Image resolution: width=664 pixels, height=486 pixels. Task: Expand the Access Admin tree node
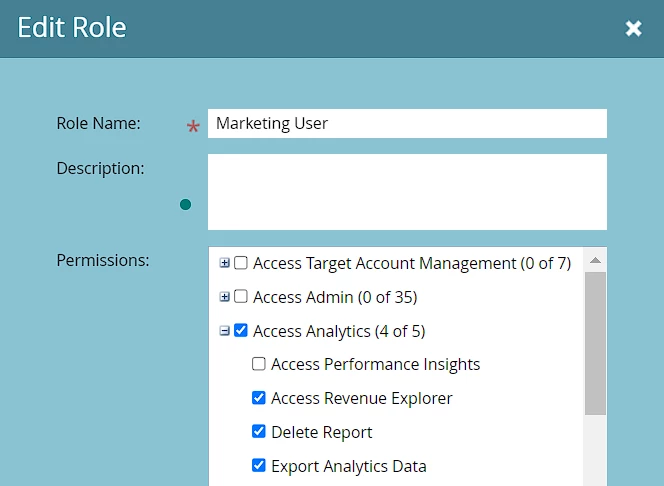point(225,297)
